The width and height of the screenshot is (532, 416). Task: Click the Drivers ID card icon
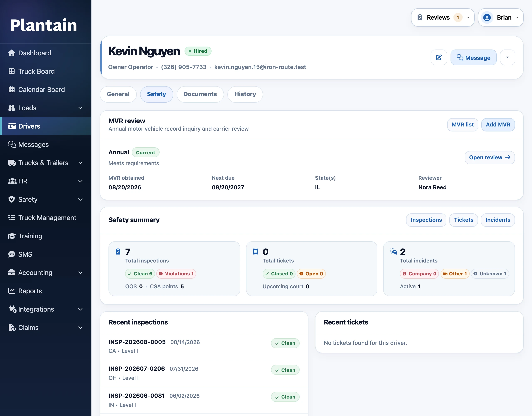click(x=12, y=126)
